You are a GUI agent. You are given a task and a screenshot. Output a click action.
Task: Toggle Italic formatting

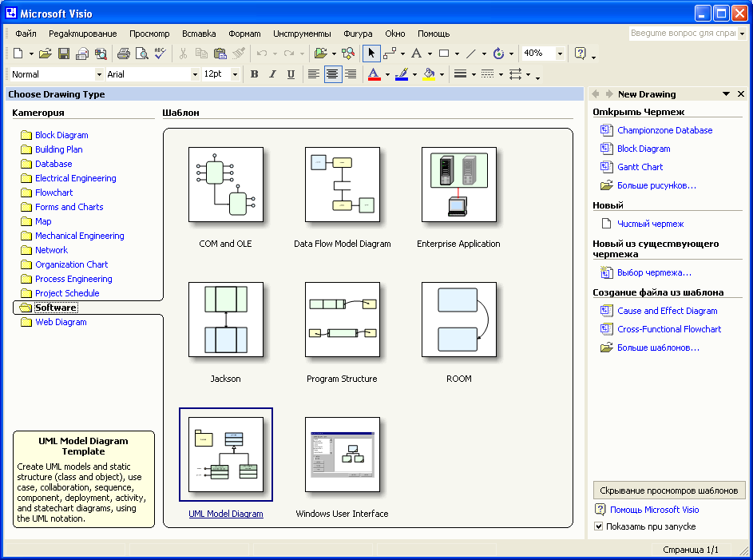[272, 74]
